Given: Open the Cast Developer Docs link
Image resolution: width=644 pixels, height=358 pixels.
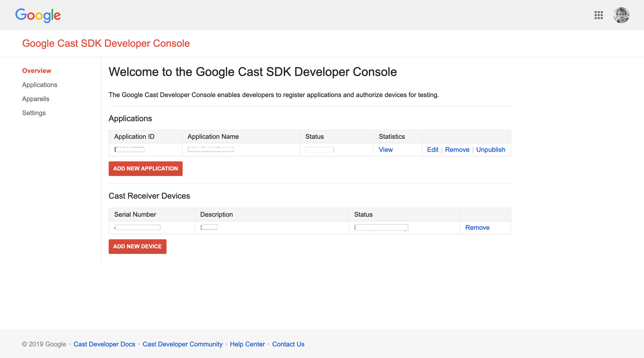Looking at the screenshot, I should pyautogui.click(x=104, y=344).
